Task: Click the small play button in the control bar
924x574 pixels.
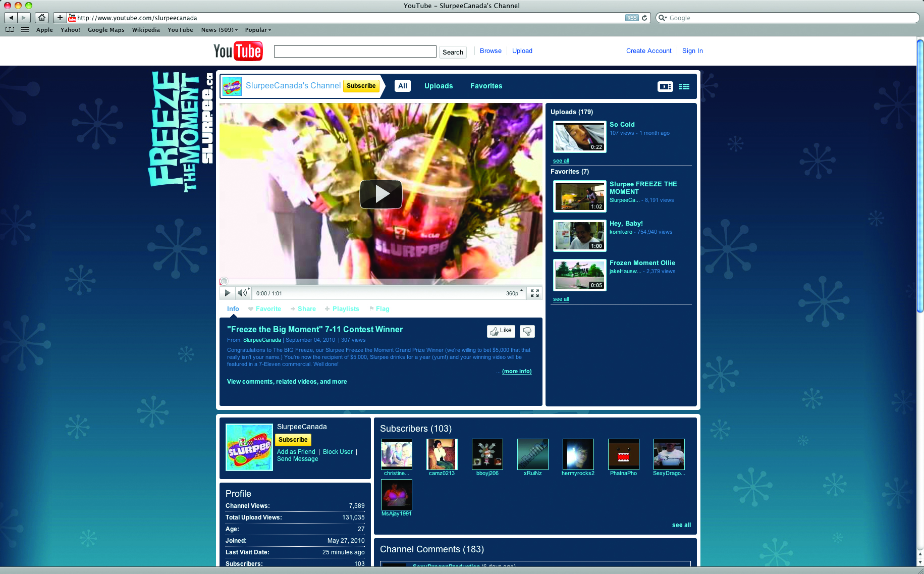Action: click(227, 293)
